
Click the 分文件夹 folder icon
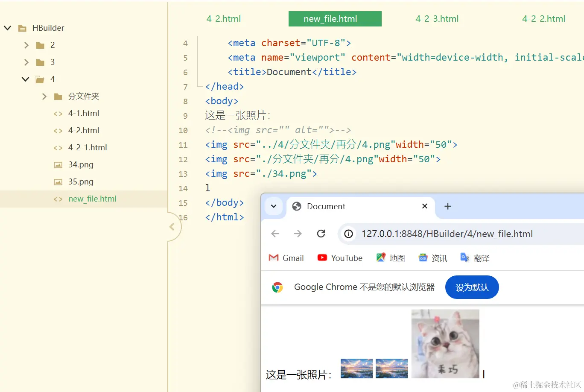(58, 97)
